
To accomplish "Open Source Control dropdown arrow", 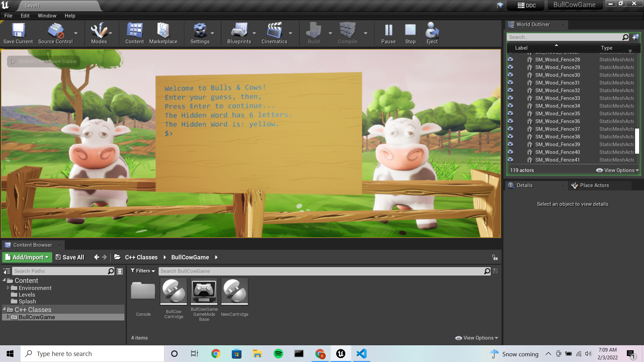I will pos(76,33).
